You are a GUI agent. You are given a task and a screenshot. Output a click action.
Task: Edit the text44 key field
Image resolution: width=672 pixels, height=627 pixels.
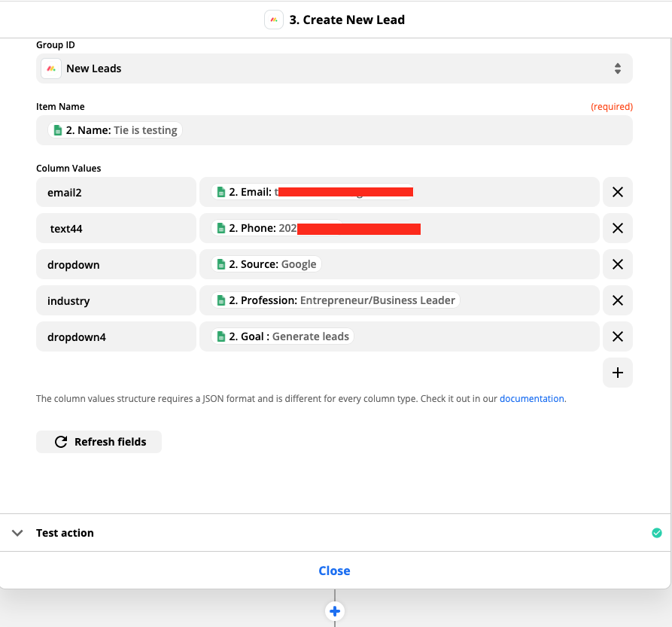[x=116, y=228]
